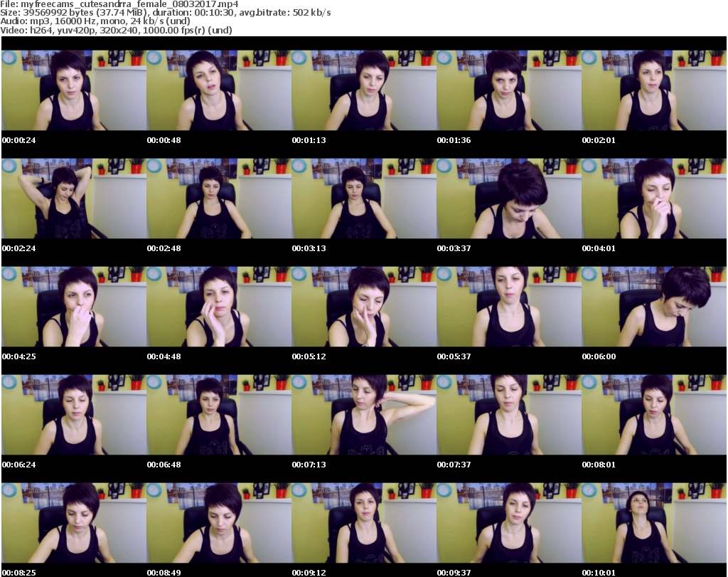Select the thumbnail frame at 00:07:13

tap(364, 415)
